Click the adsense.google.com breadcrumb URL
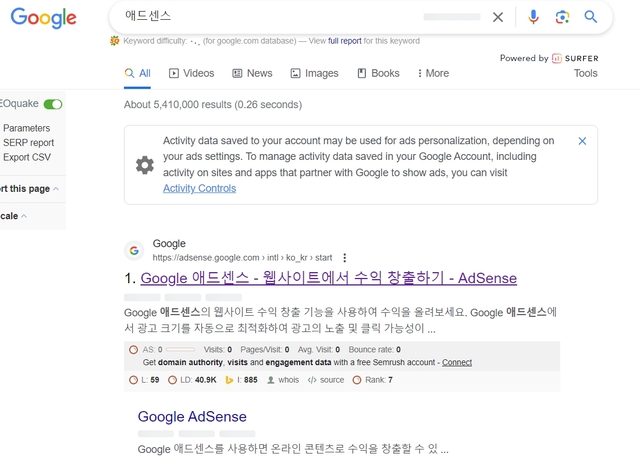This screenshot has width=640, height=464. point(242,258)
